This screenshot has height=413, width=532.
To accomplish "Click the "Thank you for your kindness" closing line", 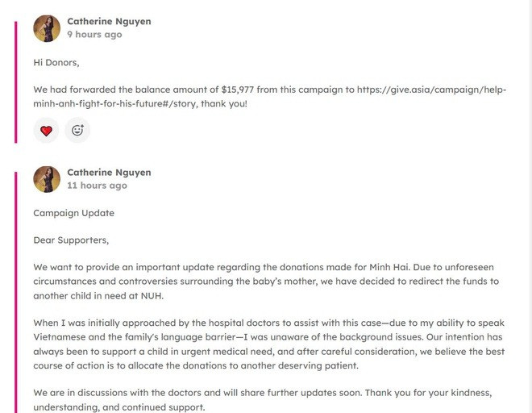I will pos(435,393).
